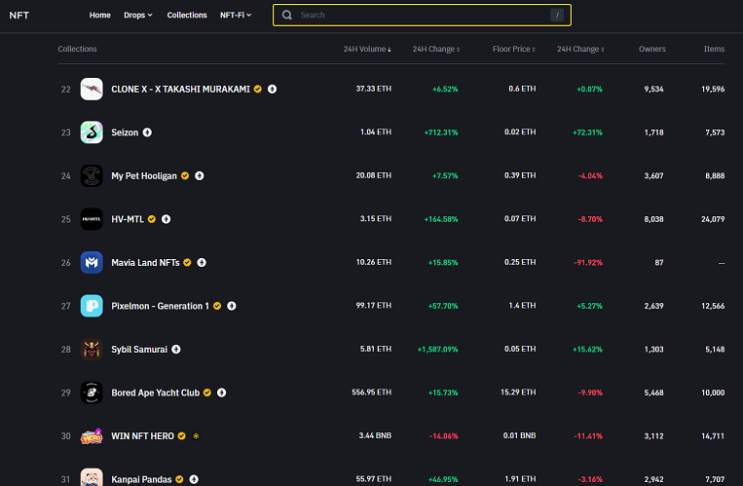The width and height of the screenshot is (743, 486).
Task: Sort by floor 24H Change column
Action: pos(580,49)
